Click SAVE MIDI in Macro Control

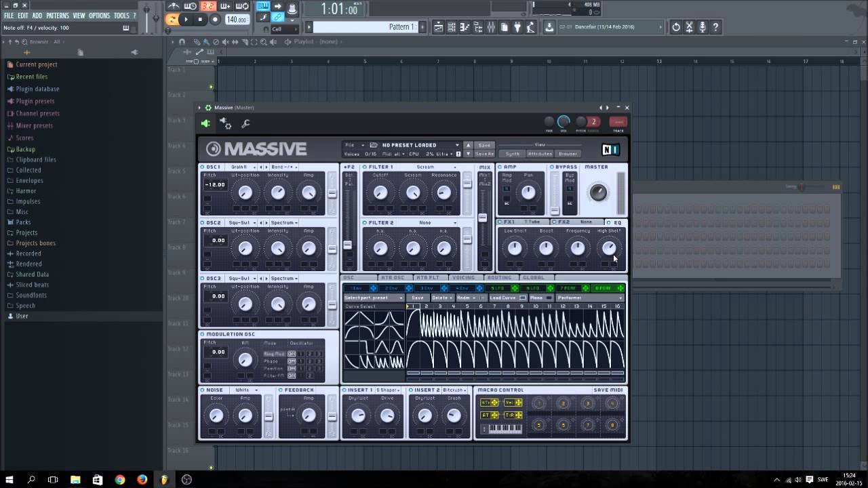[x=608, y=390]
